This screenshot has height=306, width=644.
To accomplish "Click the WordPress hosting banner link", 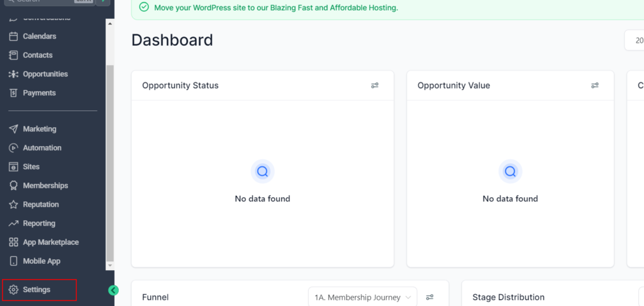I will pyautogui.click(x=276, y=8).
